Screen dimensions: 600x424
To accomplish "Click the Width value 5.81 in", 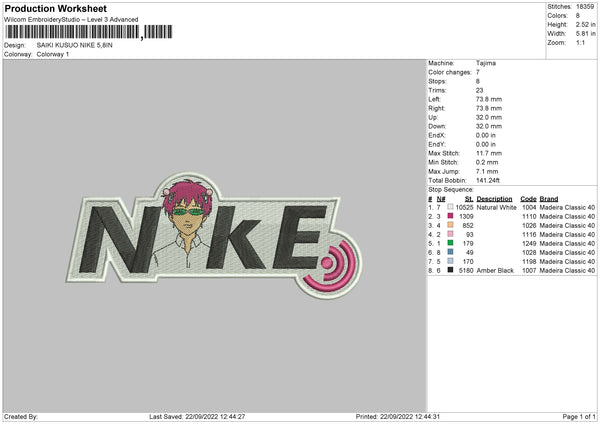I will [586, 34].
